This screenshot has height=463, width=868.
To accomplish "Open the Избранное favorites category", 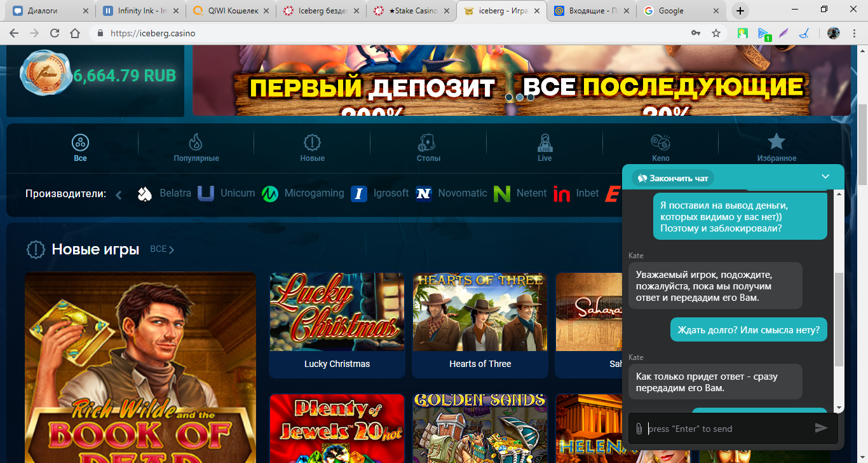I will tap(776, 148).
